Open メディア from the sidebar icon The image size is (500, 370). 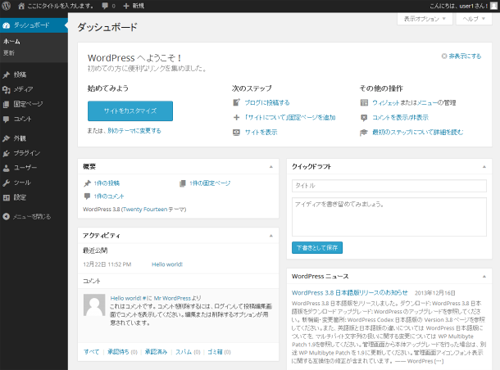click(6, 89)
